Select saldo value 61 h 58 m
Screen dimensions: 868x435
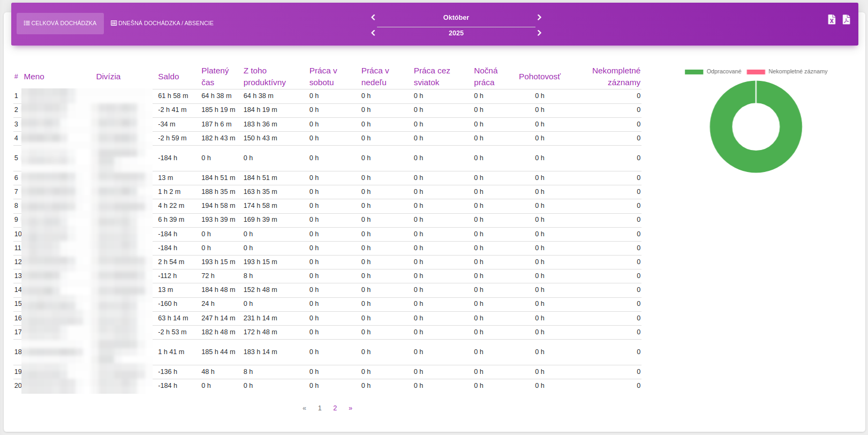pos(173,96)
